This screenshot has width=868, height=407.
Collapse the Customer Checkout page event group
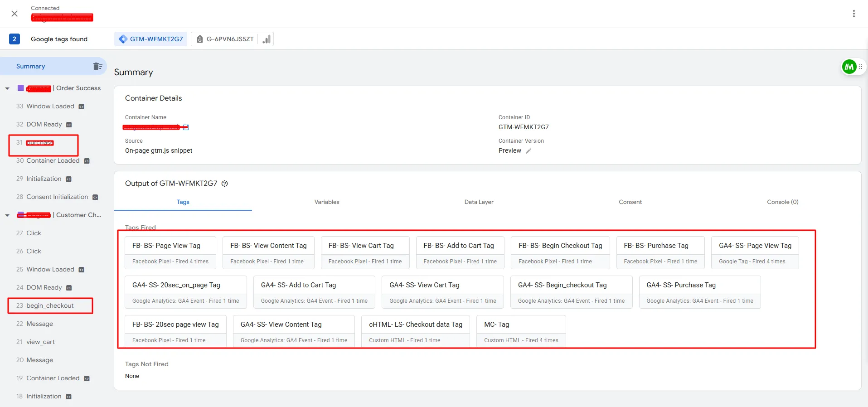pos(7,215)
